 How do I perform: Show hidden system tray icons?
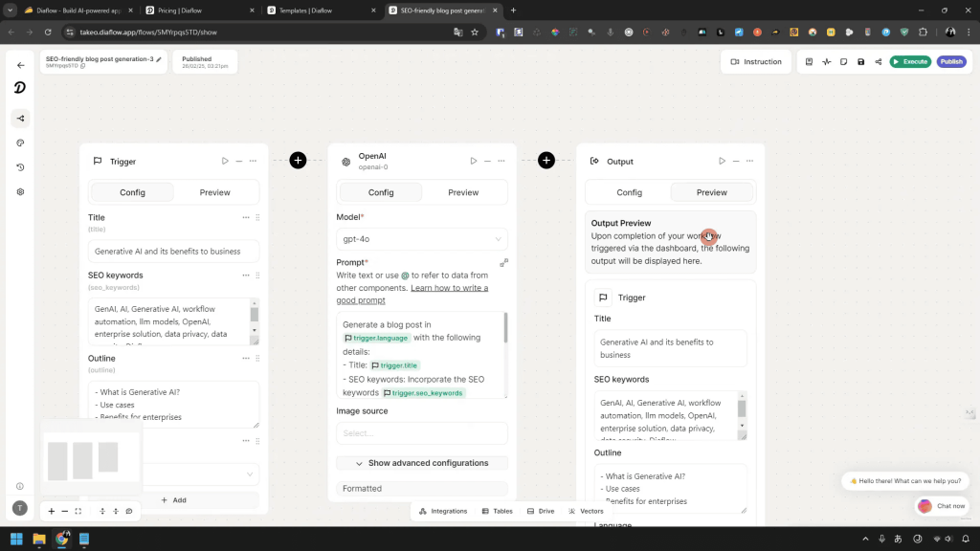865,539
